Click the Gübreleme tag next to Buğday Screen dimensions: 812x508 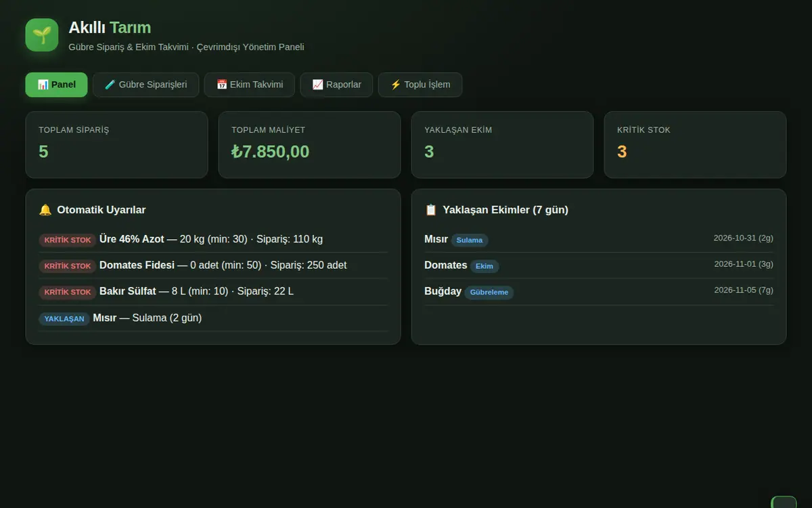pyautogui.click(x=489, y=293)
